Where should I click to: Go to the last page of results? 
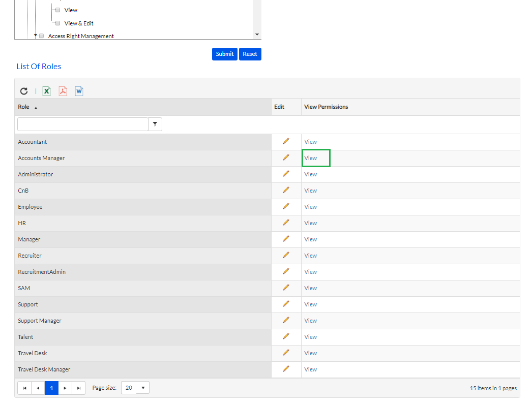coord(78,388)
